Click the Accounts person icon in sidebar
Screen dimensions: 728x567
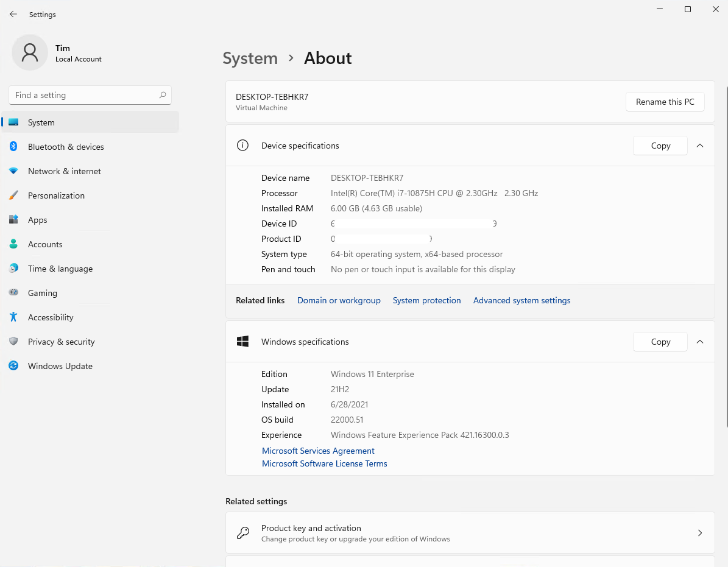tap(13, 244)
